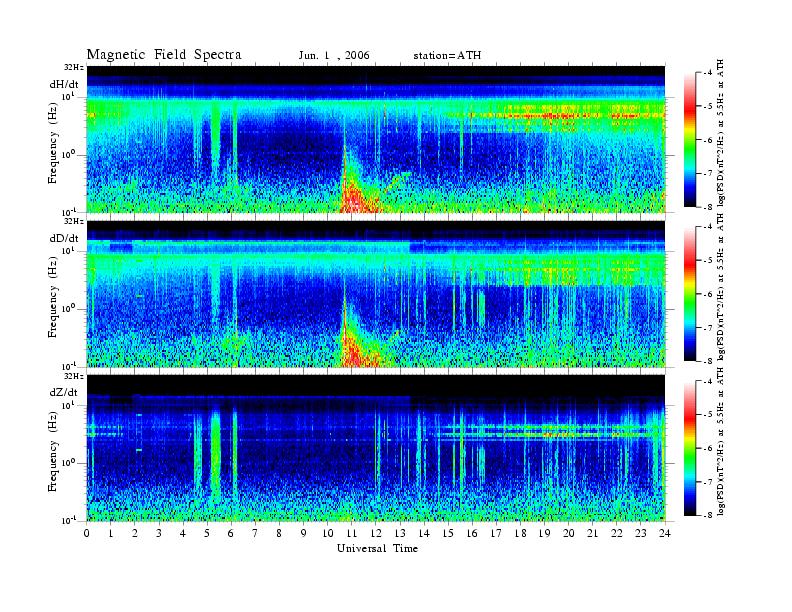Select the dD/dt panel label

[x=64, y=238]
